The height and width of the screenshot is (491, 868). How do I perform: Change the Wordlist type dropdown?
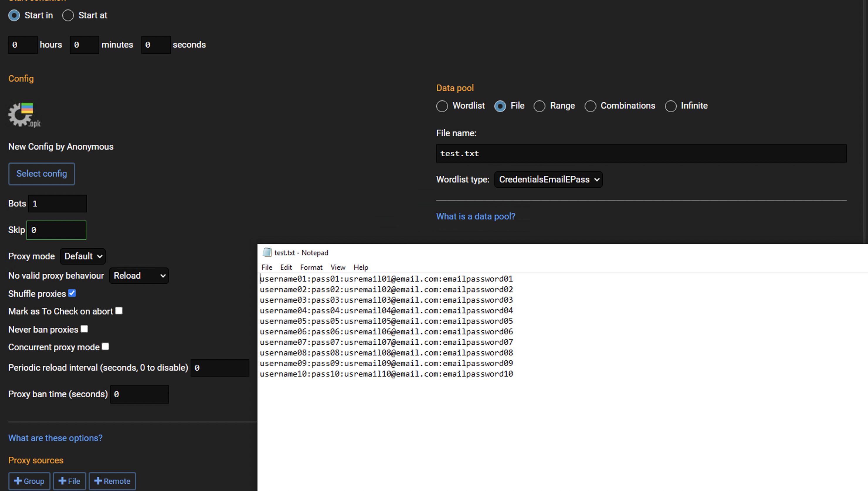[x=548, y=180]
